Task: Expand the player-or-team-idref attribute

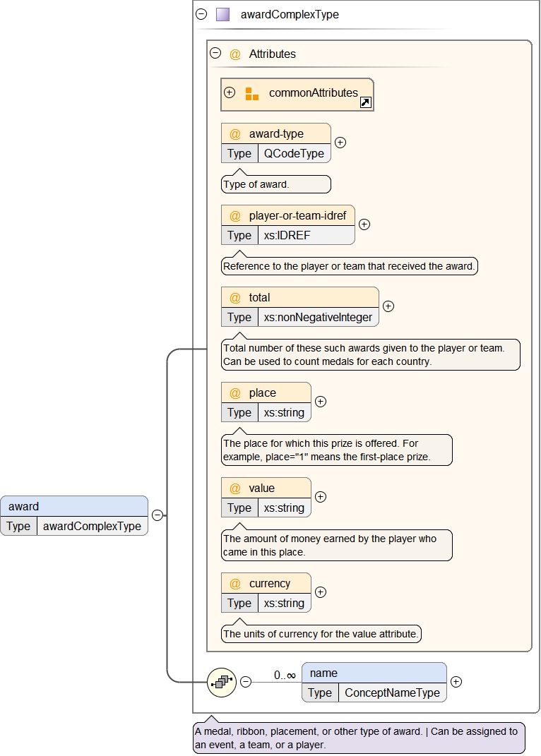Action: tap(364, 224)
